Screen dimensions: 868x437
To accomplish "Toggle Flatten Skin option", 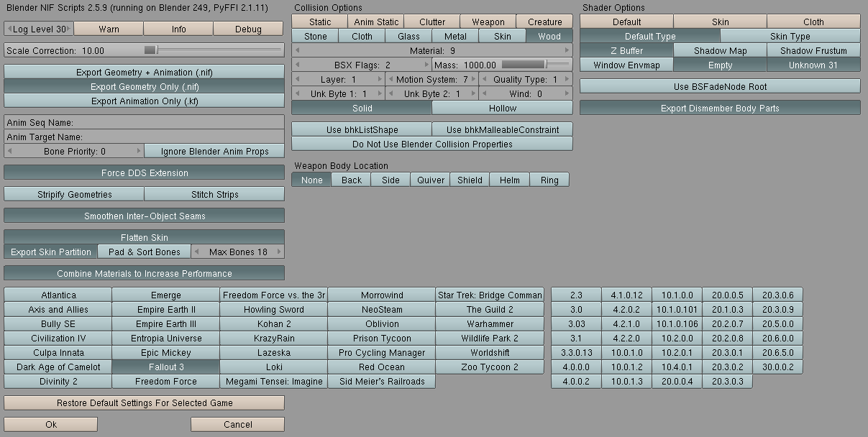I will (x=144, y=237).
